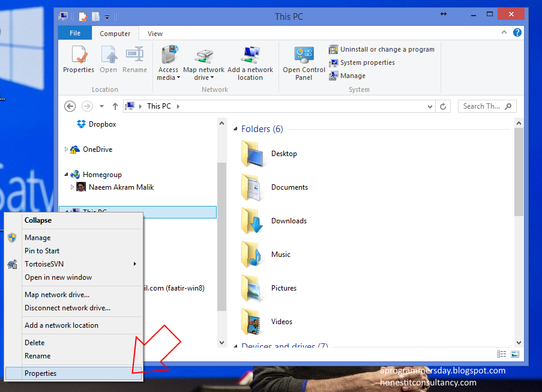Select OneDrive in the navigation pane

tap(92, 149)
